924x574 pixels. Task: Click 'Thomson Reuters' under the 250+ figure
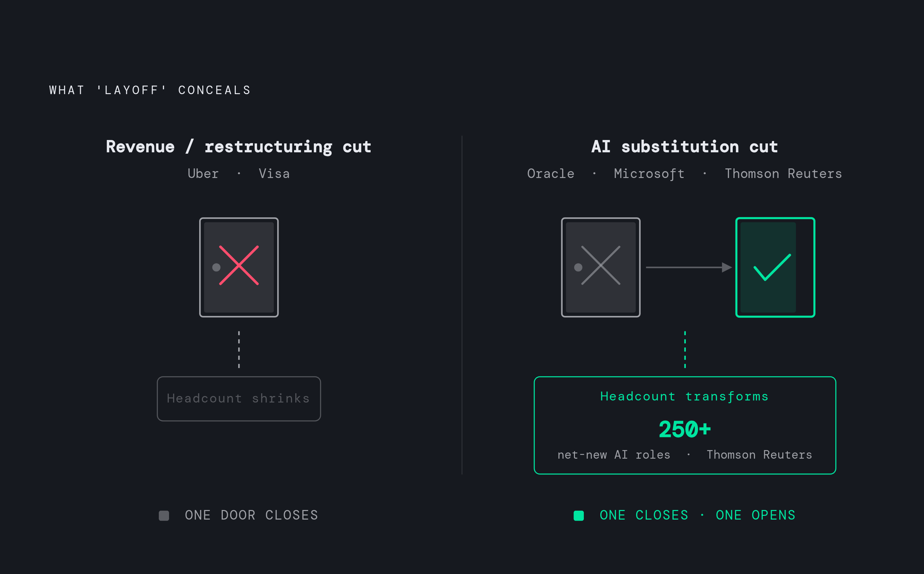[x=759, y=455]
